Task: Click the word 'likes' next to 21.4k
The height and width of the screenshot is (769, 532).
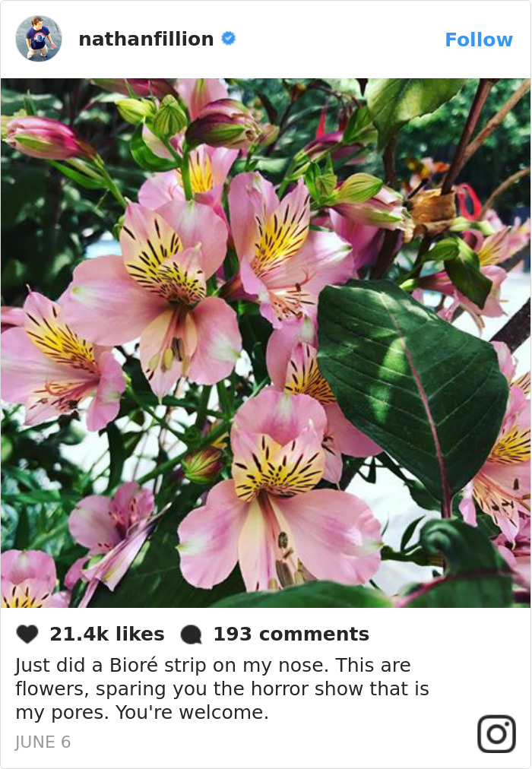Action: tap(141, 635)
